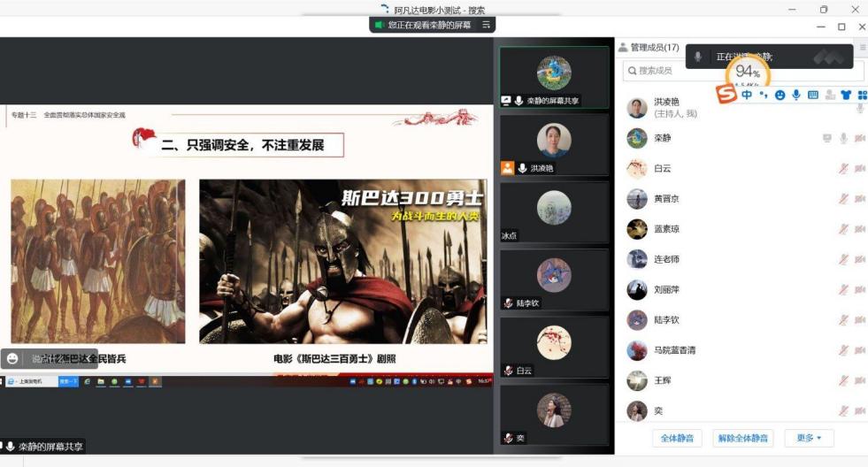Viewport: 868px width, 467px height.
Task: Activate the Sogou voice input microphone
Action: (795, 95)
